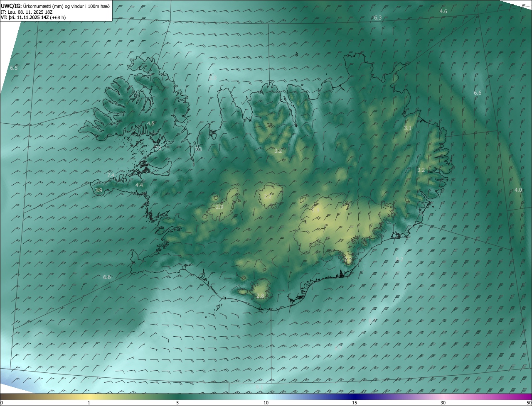Click the 30 label on the colorbar
The width and height of the screenshot is (532, 406).
click(443, 403)
